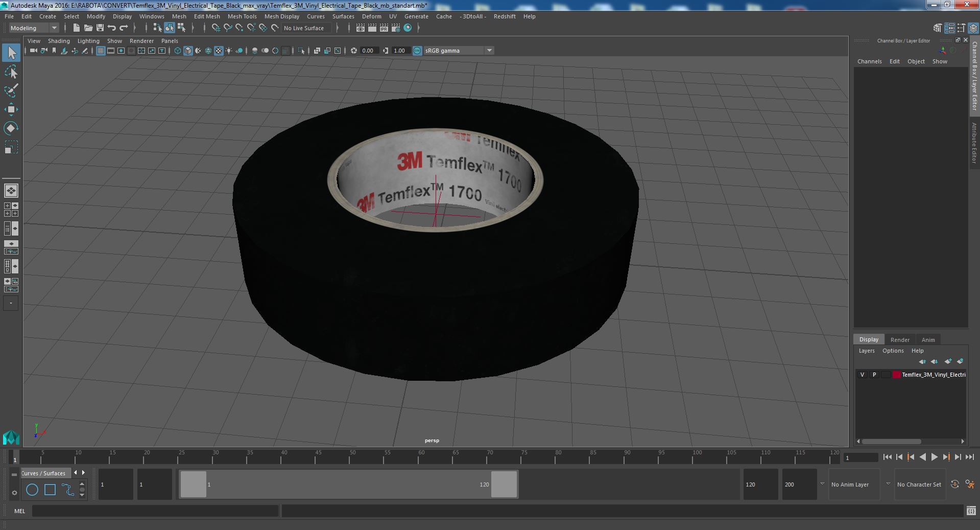Toggle the film gate overlay
The image size is (980, 530).
[111, 51]
